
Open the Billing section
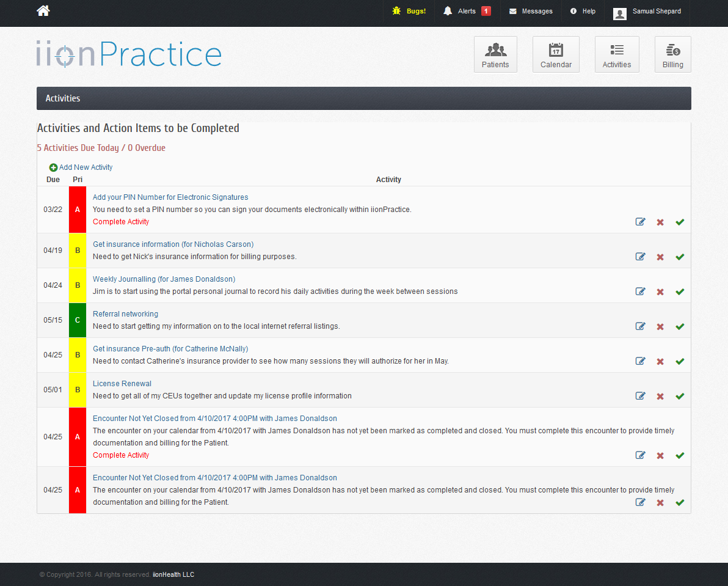tap(672, 54)
